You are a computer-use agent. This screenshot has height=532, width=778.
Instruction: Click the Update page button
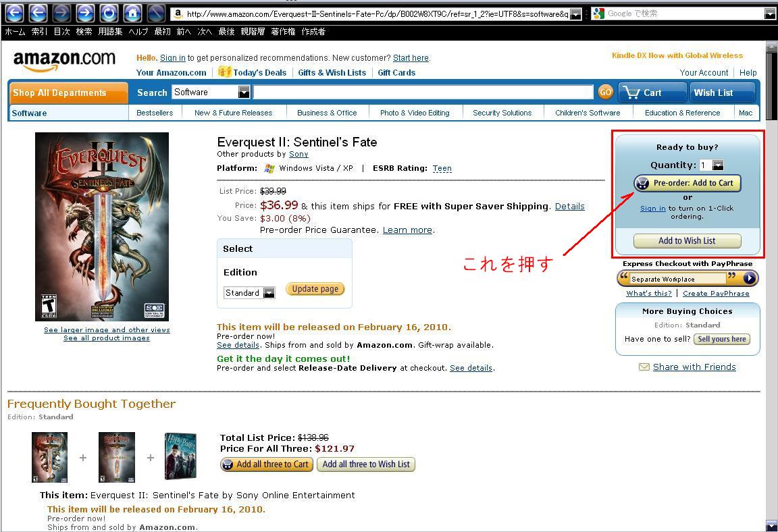[x=315, y=288]
